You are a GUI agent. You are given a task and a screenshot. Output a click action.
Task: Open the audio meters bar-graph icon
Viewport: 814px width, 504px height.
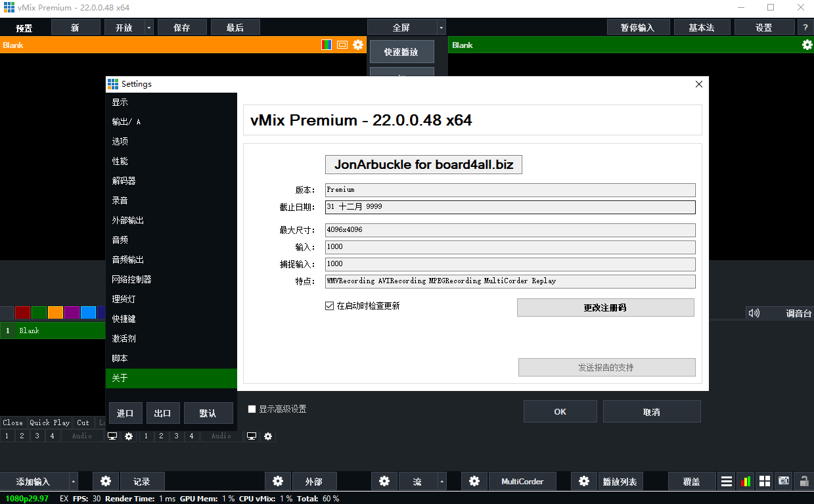coord(745,481)
